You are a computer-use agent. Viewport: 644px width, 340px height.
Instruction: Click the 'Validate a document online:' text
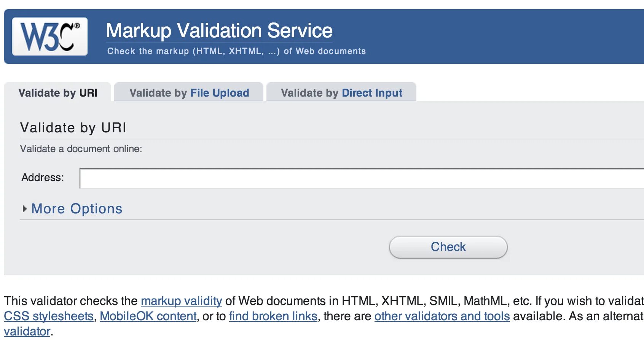click(81, 149)
